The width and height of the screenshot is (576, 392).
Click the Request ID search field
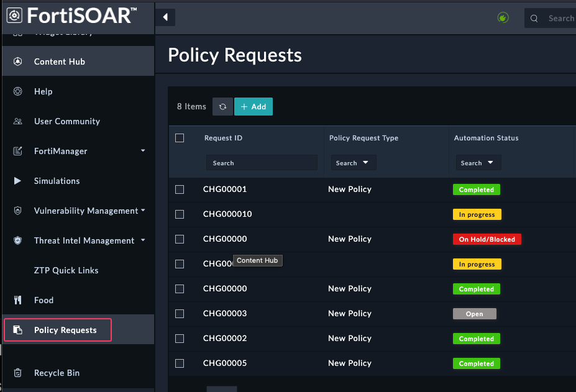[x=261, y=163]
